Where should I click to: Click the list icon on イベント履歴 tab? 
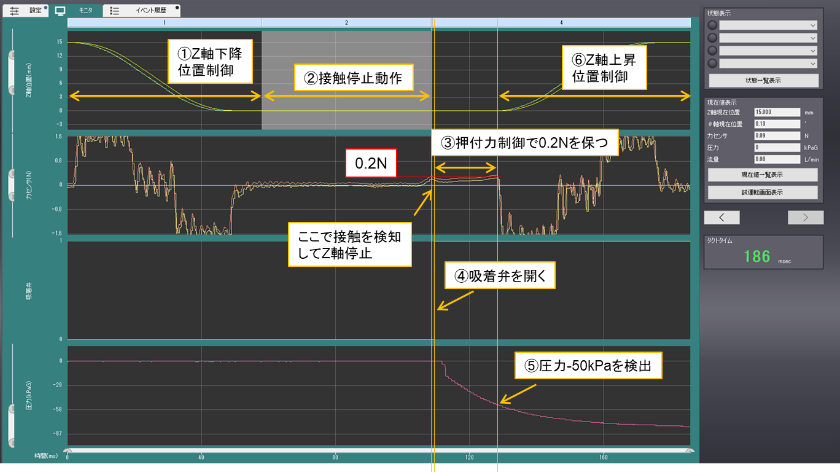[115, 7]
